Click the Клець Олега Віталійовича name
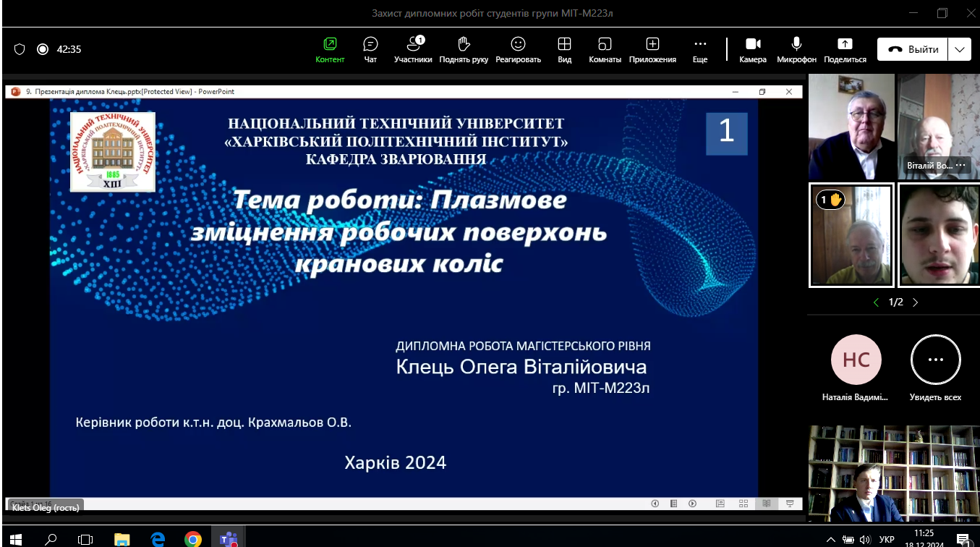Screen dimensions: 980x547 [x=521, y=367]
